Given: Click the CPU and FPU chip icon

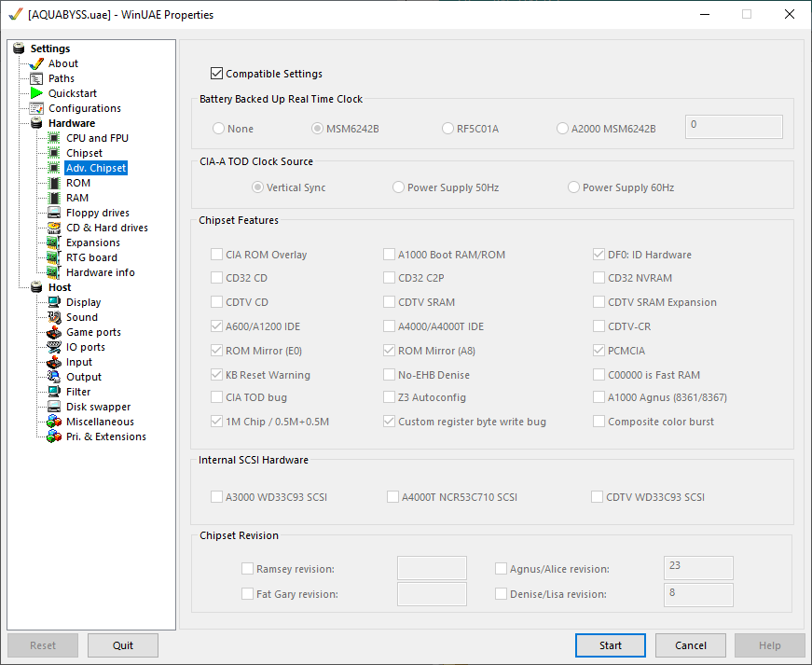Looking at the screenshot, I should coord(54,138).
